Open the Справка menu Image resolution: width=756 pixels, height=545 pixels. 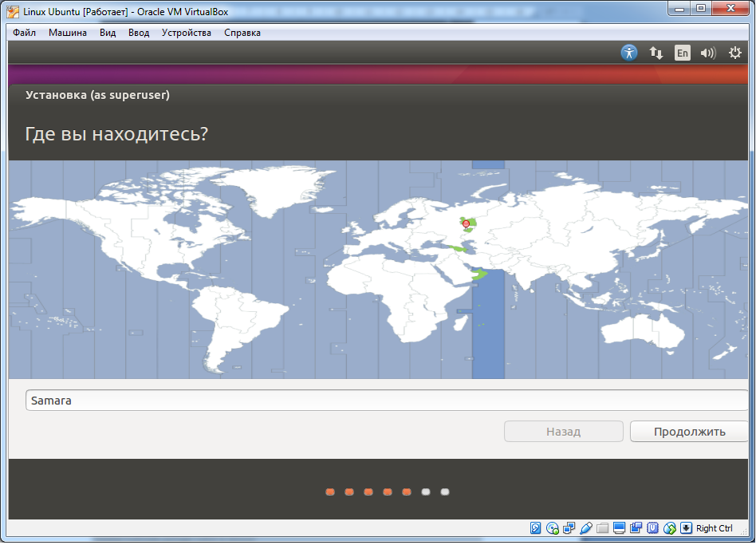click(x=242, y=32)
